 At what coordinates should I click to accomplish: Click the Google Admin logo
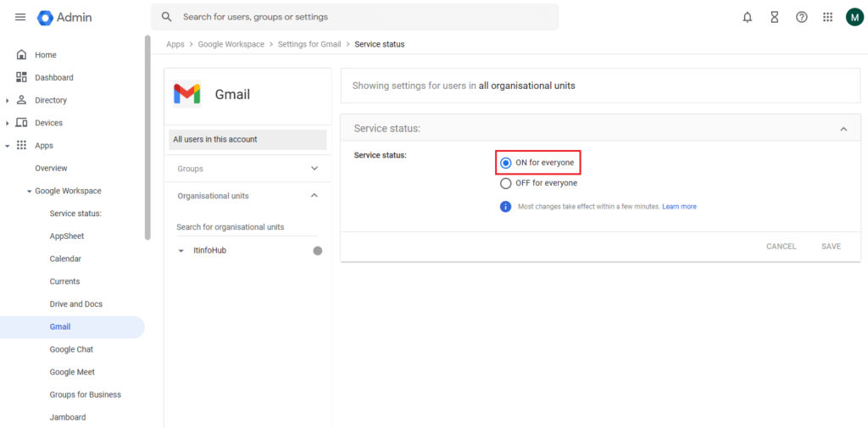click(65, 17)
